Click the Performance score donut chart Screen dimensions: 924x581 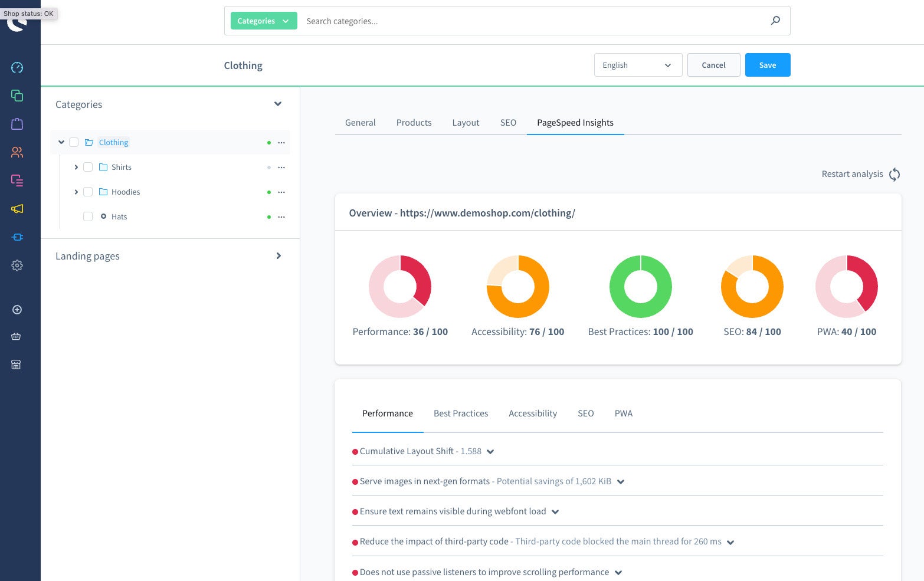coord(400,287)
